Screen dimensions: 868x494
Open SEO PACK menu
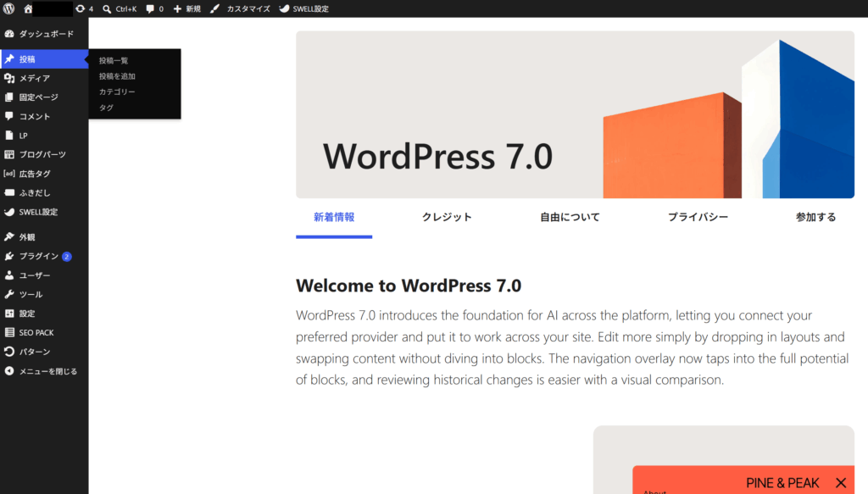pos(44,332)
